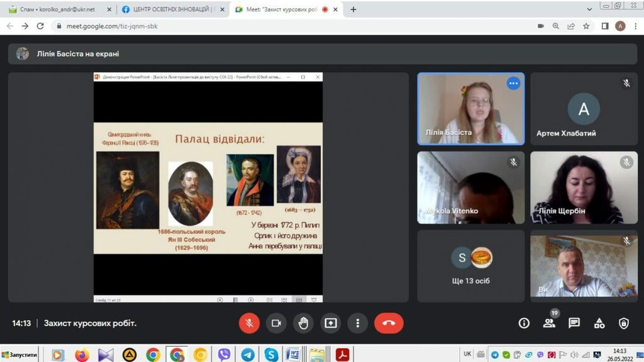
Task: Open the Chrome tab search chevron
Action: tap(589, 9)
